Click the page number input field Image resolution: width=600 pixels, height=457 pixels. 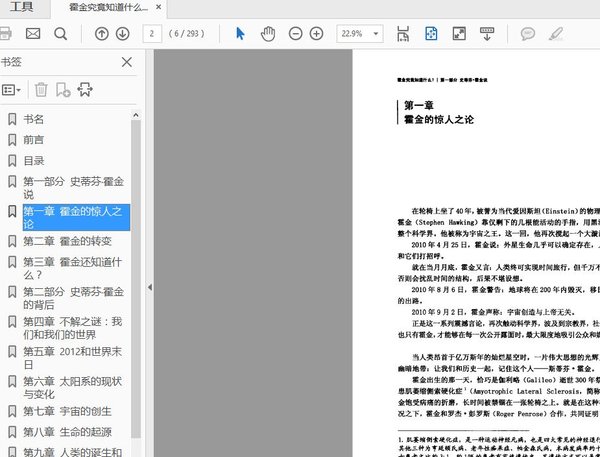tap(153, 34)
